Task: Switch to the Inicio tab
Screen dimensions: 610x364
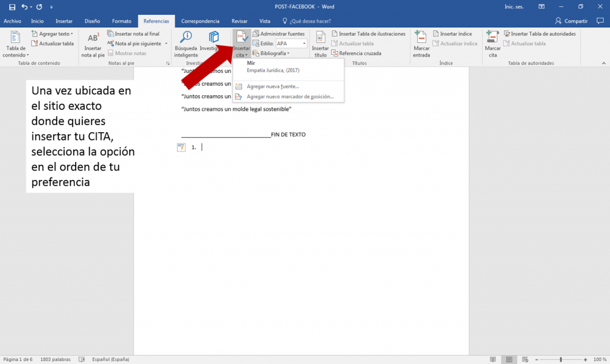Action: [38, 21]
